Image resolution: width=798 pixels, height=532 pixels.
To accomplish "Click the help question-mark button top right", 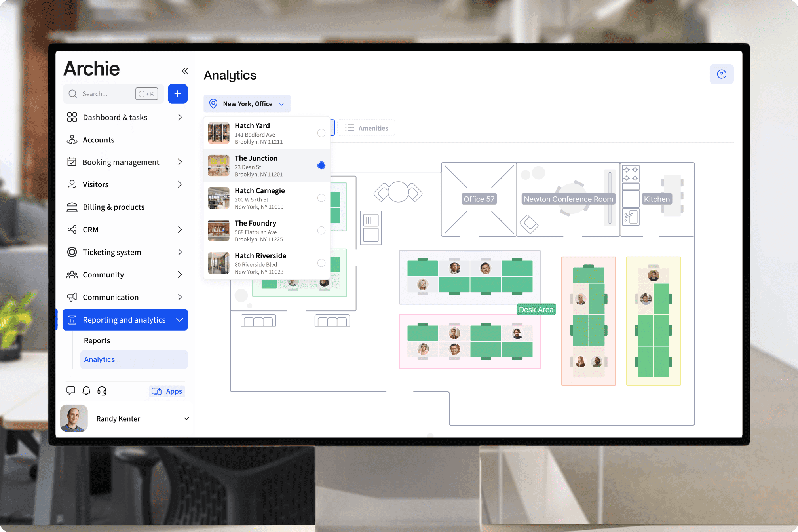I will click(722, 74).
